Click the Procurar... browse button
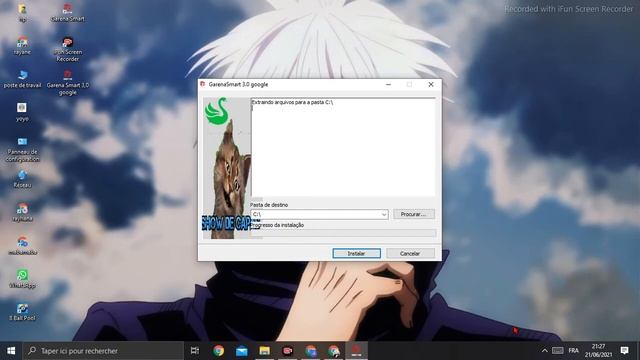The height and width of the screenshot is (360, 640). click(x=413, y=214)
